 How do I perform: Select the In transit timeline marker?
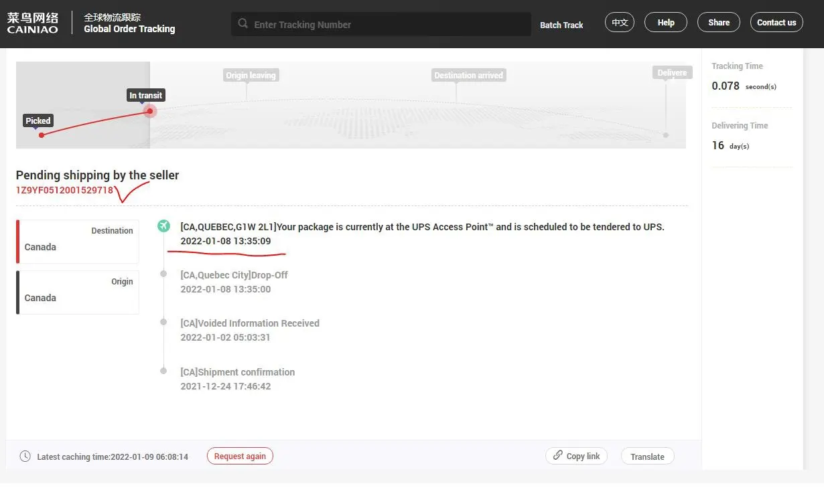click(x=146, y=95)
